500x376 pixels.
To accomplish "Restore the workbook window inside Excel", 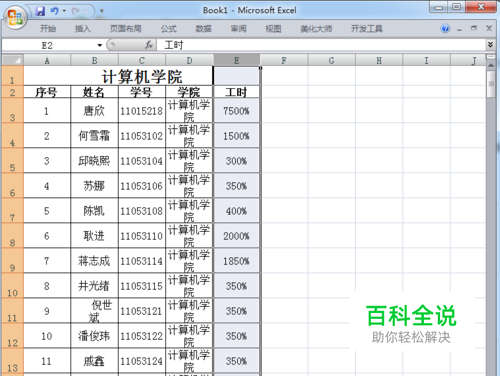I will (474, 28).
